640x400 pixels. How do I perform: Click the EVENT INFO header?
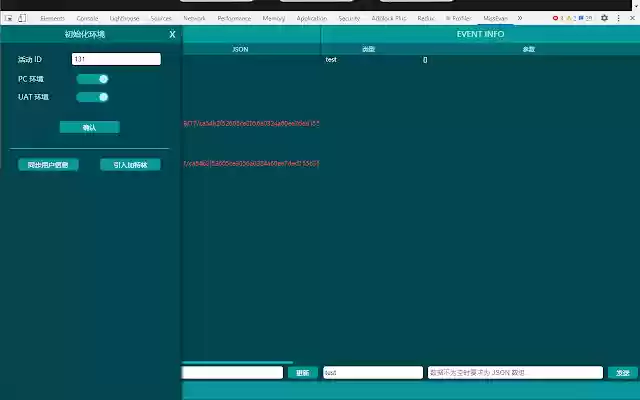coord(480,34)
